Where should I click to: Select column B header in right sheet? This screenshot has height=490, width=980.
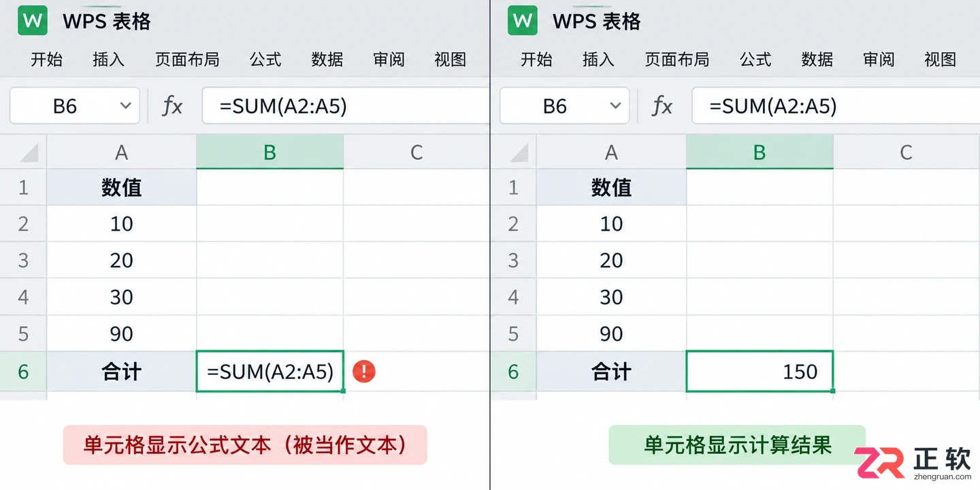(760, 152)
